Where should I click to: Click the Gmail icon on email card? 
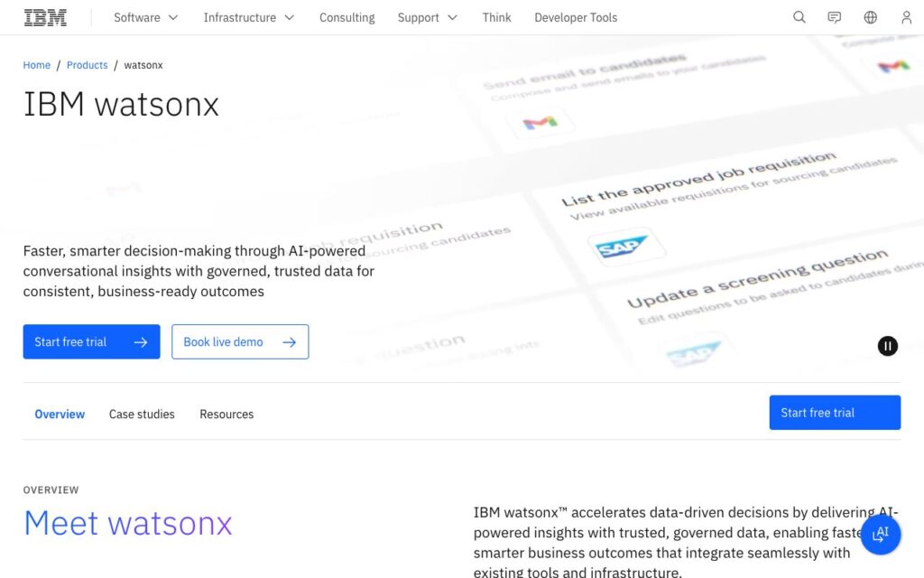[x=540, y=123]
